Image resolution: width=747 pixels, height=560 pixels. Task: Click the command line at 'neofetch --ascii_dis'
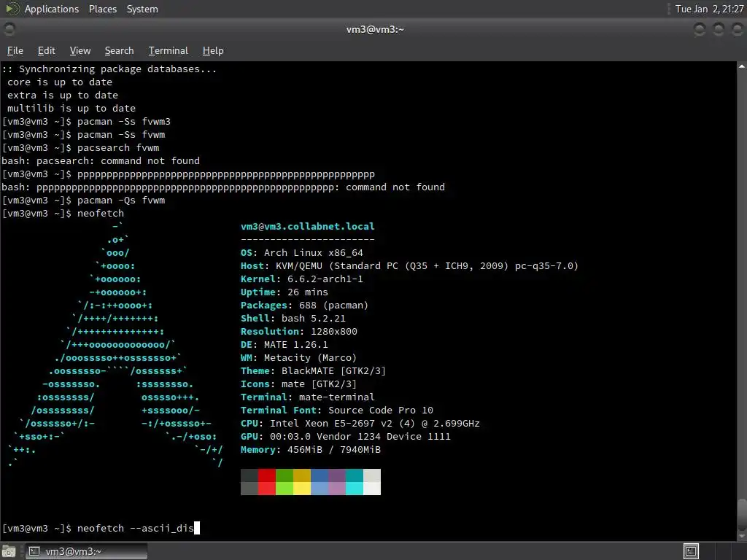tap(101, 528)
